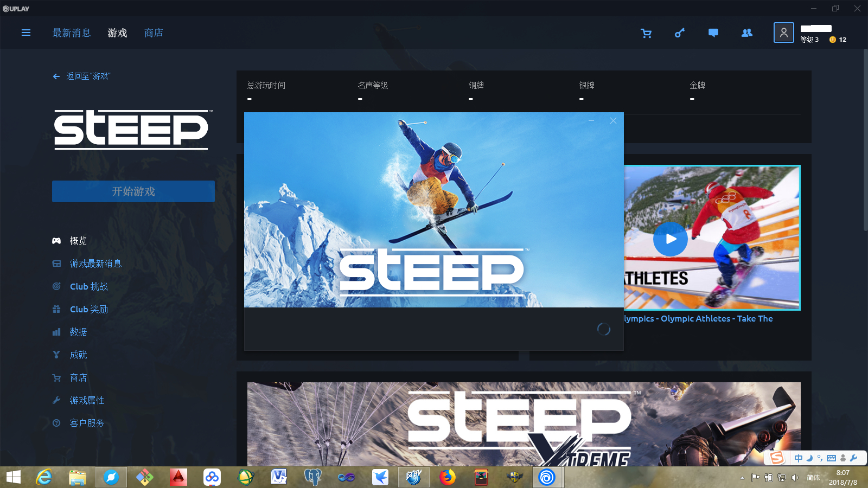
Task: Open the Uplay hamburger menu
Action: pos(25,33)
